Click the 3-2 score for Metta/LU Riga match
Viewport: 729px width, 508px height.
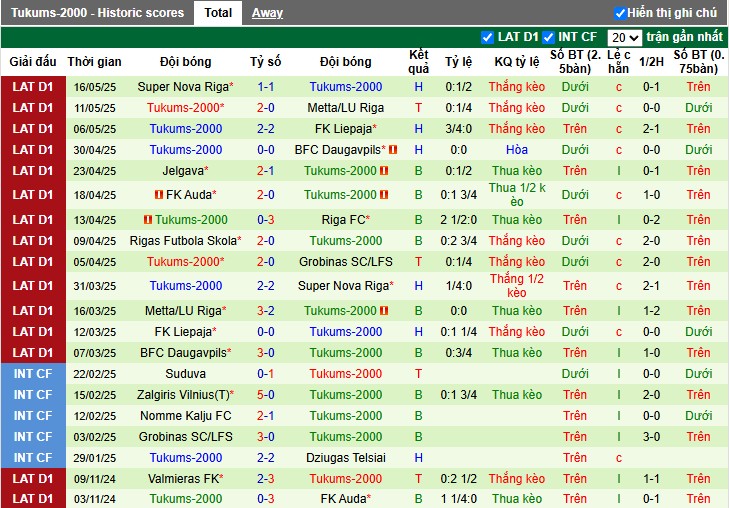click(265, 310)
